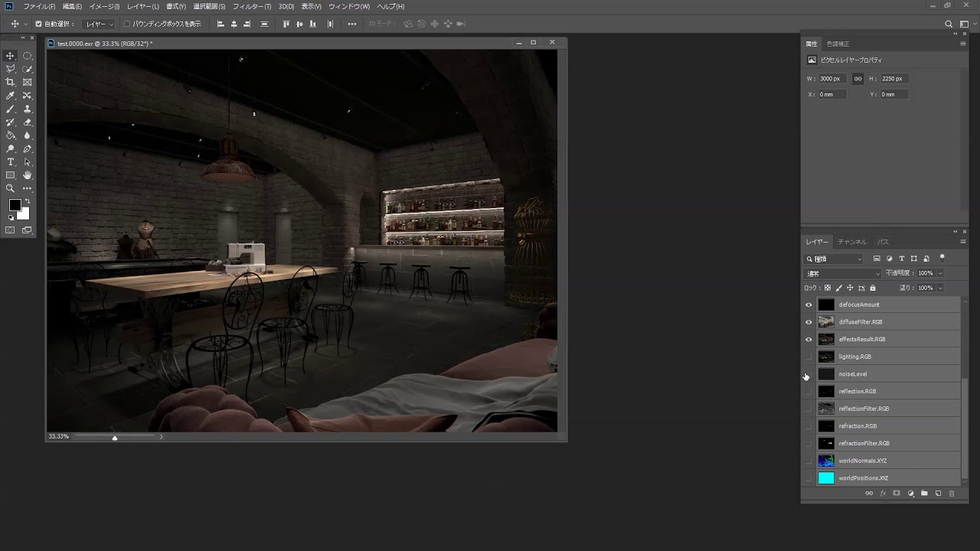This screenshot has height=551, width=980.
Task: Show the lighting.RGB layer
Action: click(808, 357)
